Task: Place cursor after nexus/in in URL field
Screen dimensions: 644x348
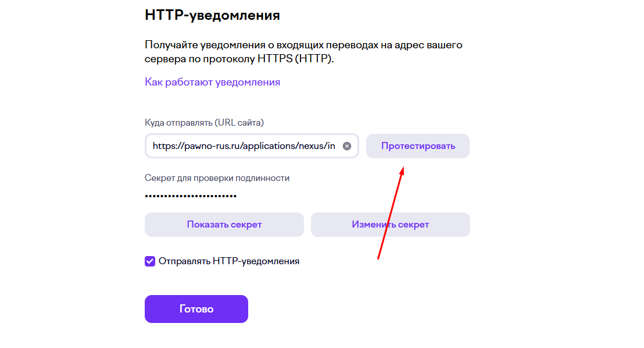Action: 335,146
